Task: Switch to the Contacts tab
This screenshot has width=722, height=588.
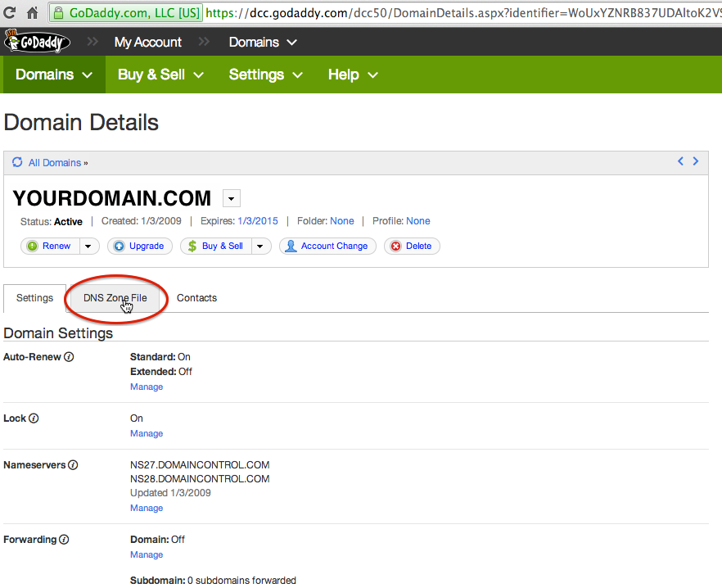Action: (x=196, y=298)
